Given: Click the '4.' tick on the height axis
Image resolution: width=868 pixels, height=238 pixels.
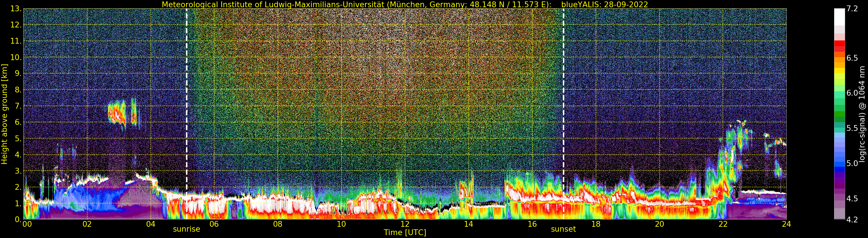Looking at the screenshot, I should [18, 155].
